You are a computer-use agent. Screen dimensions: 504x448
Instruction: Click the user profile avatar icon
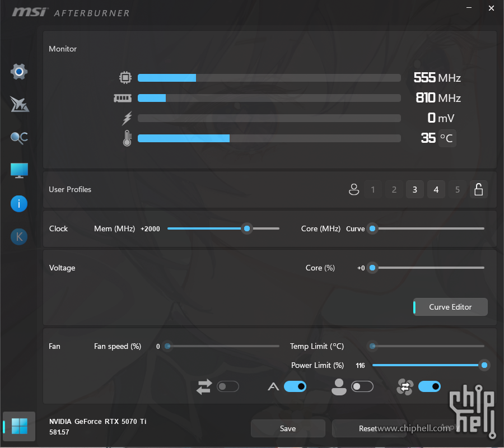(353, 190)
